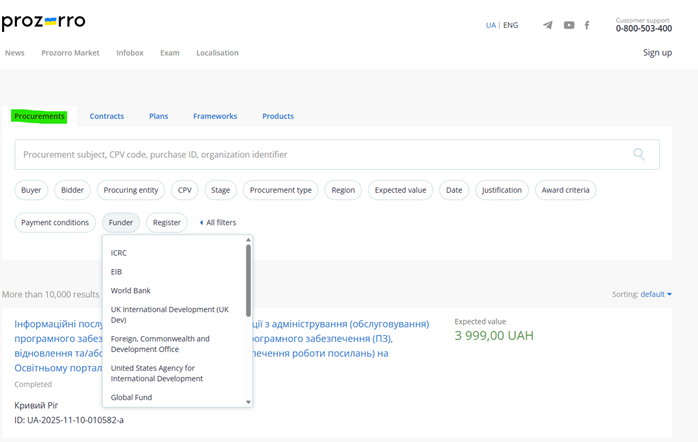This screenshot has height=442, width=698.
Task: Open the Telegram channel icon
Action: pyautogui.click(x=547, y=25)
